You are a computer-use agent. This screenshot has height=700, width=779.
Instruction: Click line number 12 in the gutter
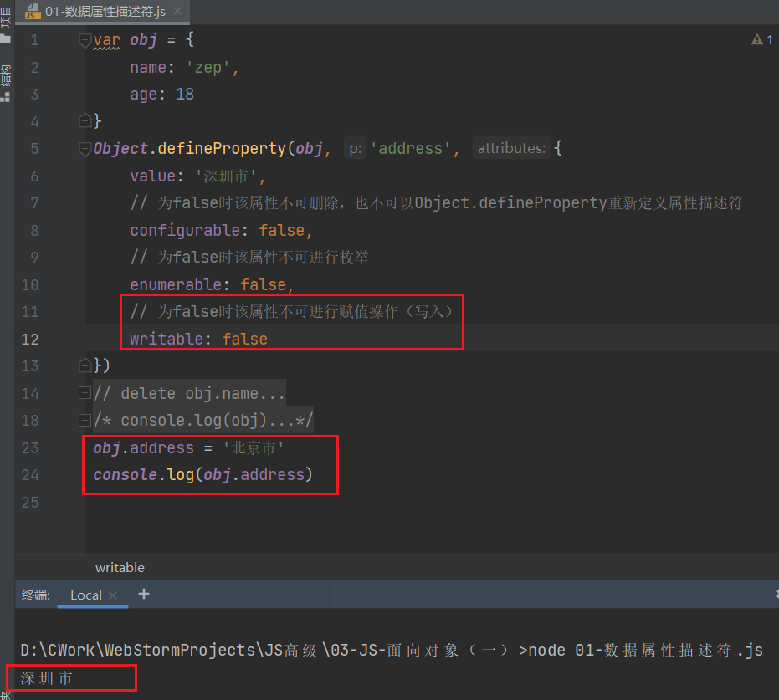pyautogui.click(x=30, y=339)
